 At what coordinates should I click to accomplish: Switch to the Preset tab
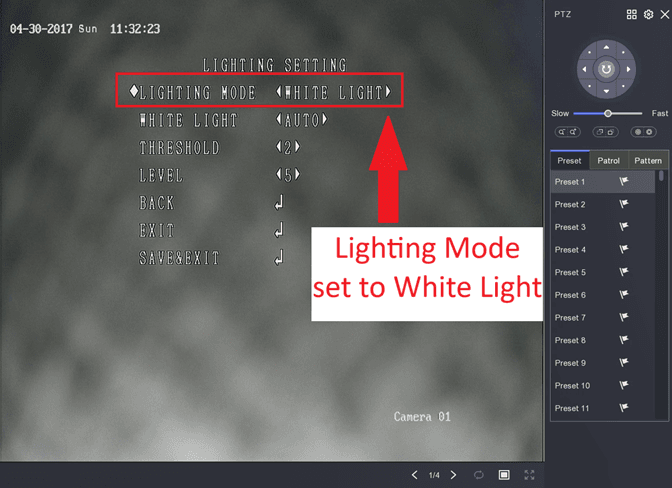570,161
